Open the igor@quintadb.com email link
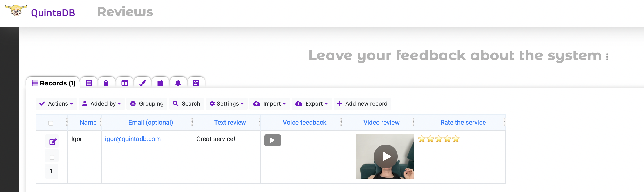644x192 pixels. coord(133,139)
